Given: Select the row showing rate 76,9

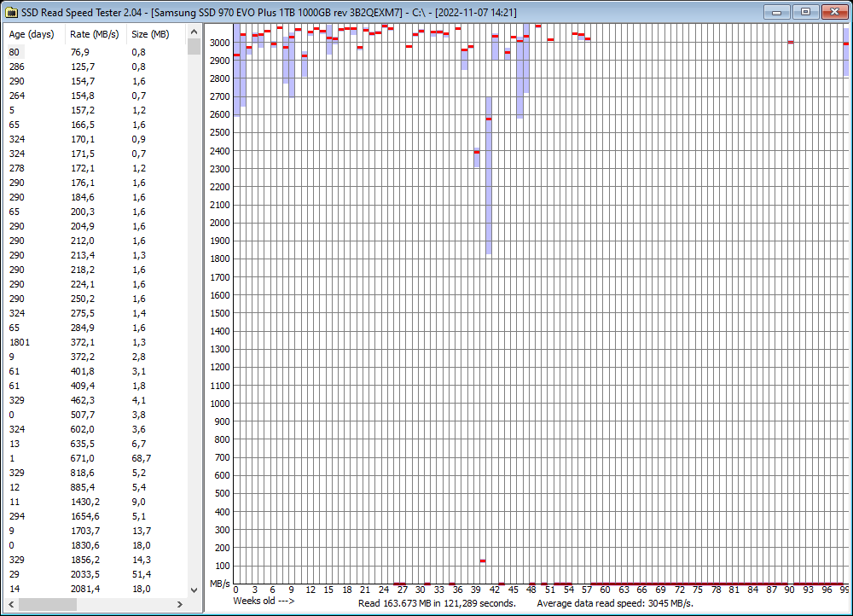Looking at the screenshot, I should click(85, 52).
